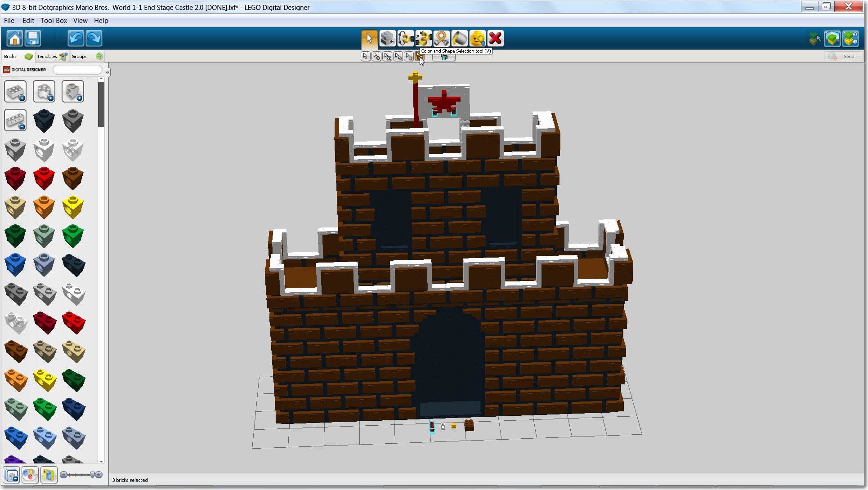
Task: Collapse the Technic brick category
Action: tap(15, 120)
